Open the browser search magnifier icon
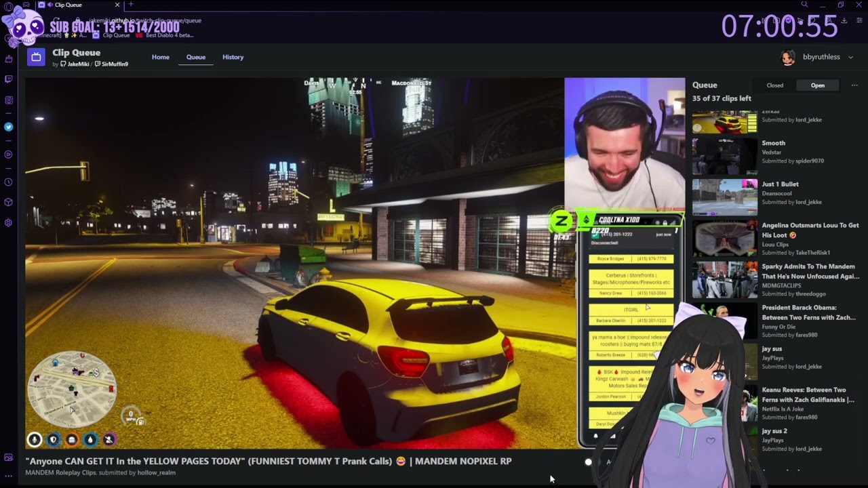The image size is (868, 488). pos(804,5)
